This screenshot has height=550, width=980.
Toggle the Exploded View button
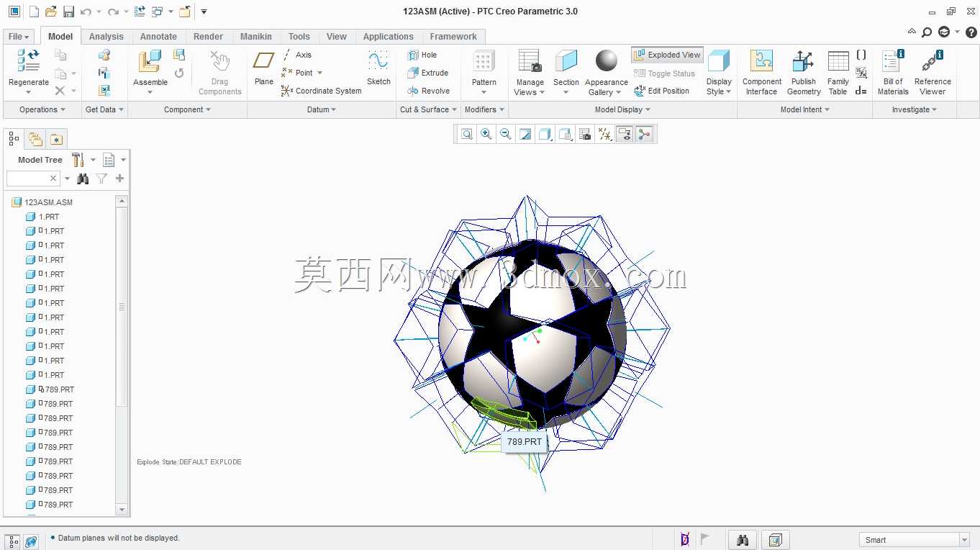667,55
